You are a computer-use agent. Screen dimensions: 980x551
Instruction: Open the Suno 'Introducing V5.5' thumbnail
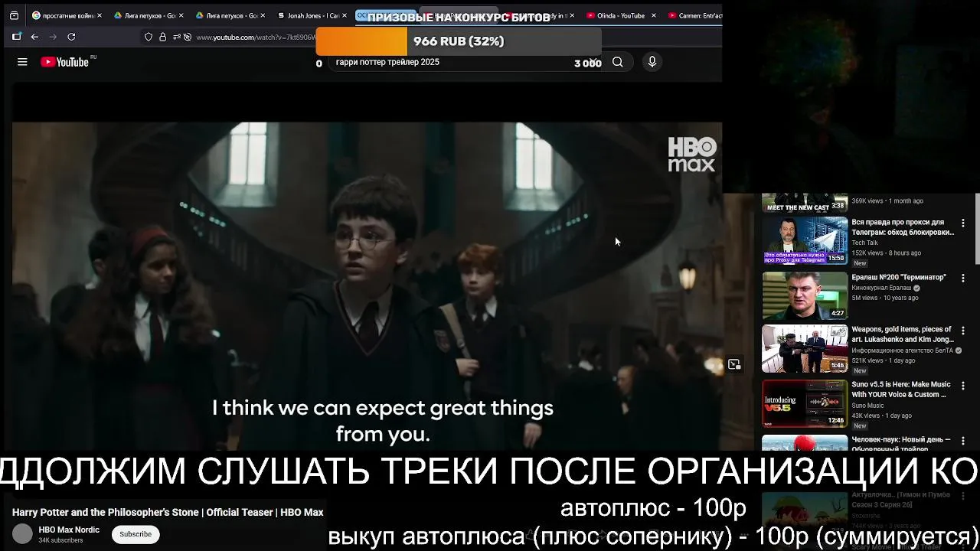pyautogui.click(x=805, y=403)
